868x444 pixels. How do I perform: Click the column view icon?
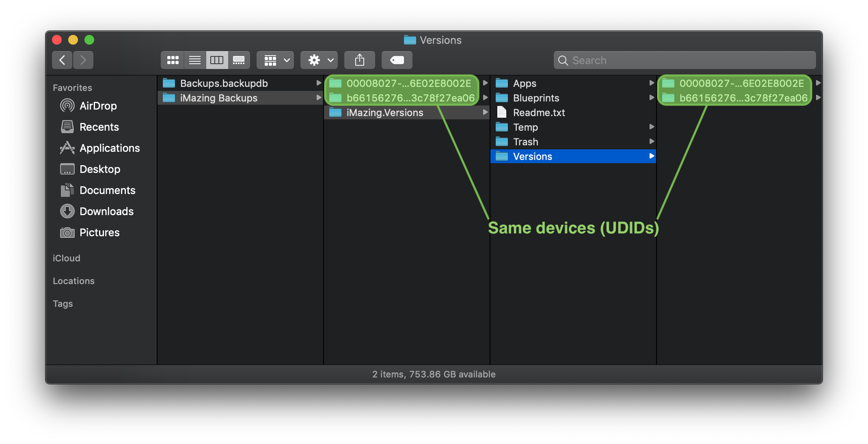click(x=216, y=60)
